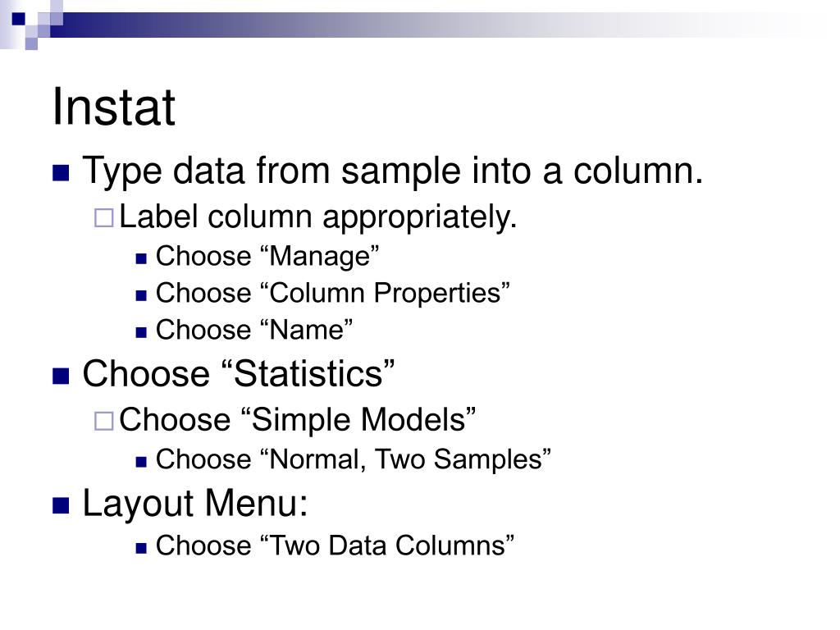Click the Choose "Column Properties" text
This screenshot has width=840, height=630.
[333, 293]
